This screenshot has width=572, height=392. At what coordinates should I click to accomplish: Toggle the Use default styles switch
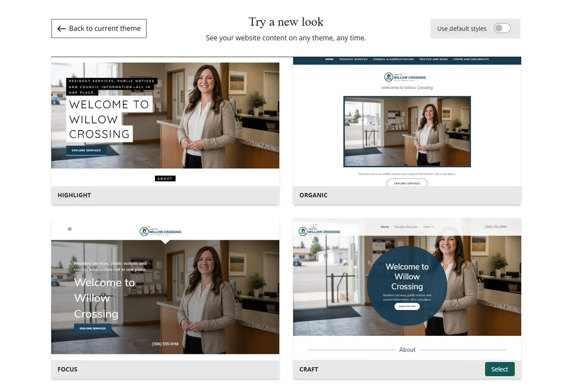[x=502, y=29]
